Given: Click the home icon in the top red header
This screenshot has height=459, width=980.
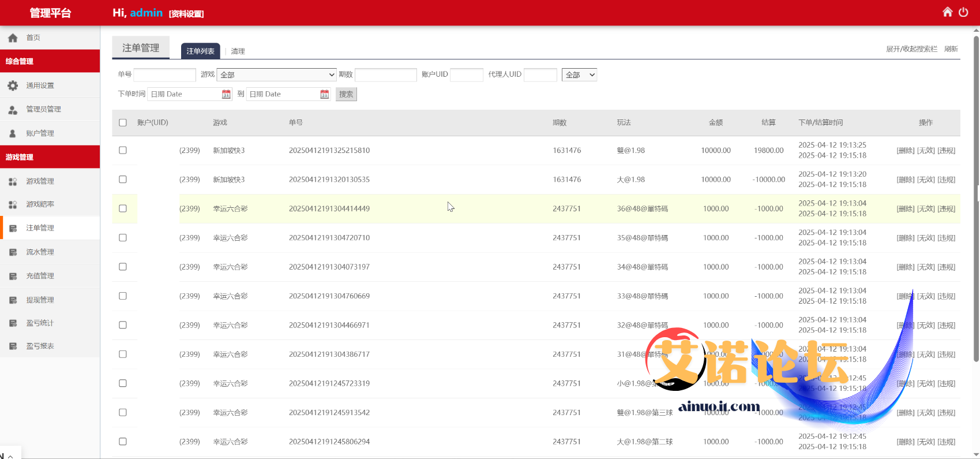Looking at the screenshot, I should [947, 12].
